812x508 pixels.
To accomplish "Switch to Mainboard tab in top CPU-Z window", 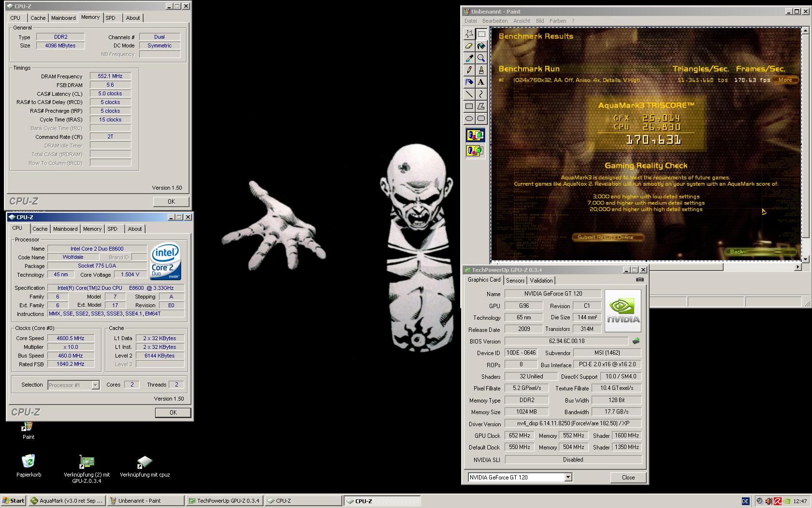I will 63,18.
